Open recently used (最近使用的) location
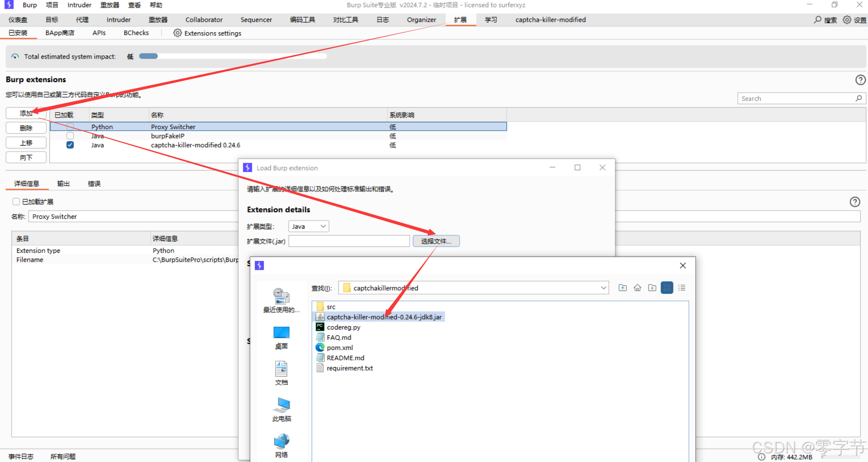This screenshot has width=868, height=462. coord(281,300)
